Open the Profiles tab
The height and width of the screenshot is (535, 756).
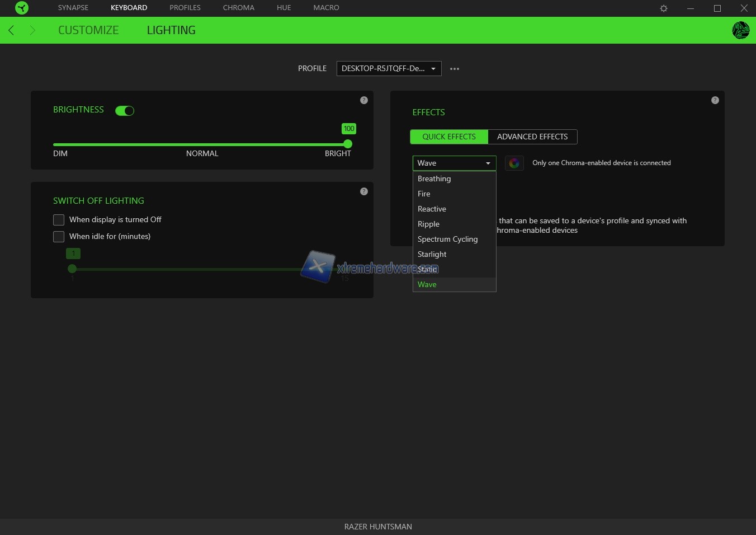point(185,8)
